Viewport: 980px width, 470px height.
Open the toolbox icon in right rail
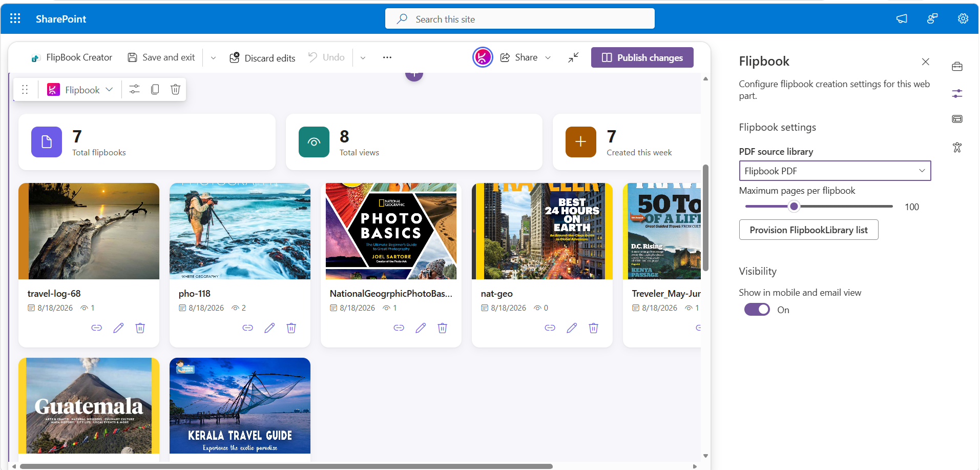click(x=957, y=67)
